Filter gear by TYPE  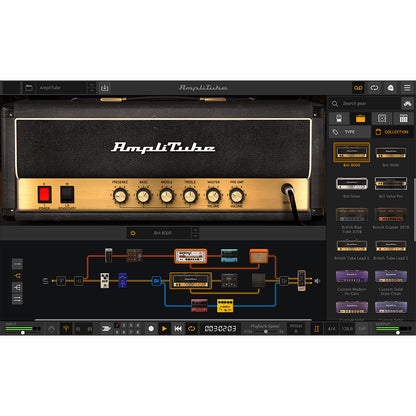pos(350,132)
